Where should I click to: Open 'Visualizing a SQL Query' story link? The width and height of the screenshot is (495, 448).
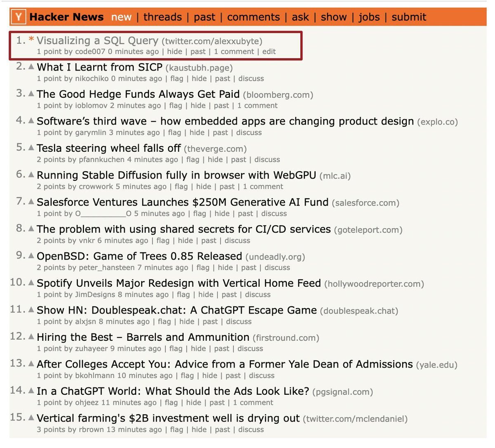[97, 40]
